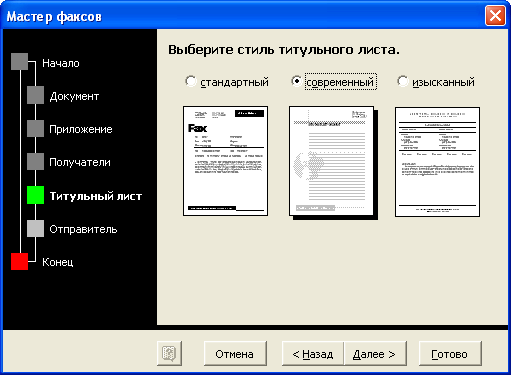The image size is (511, 375).
Task: Click the Начало step label
Action: [x=61, y=63]
